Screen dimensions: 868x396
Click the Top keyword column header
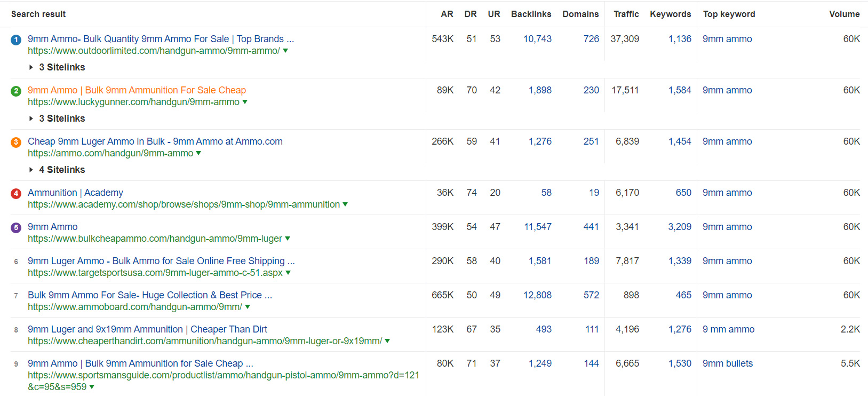(729, 14)
